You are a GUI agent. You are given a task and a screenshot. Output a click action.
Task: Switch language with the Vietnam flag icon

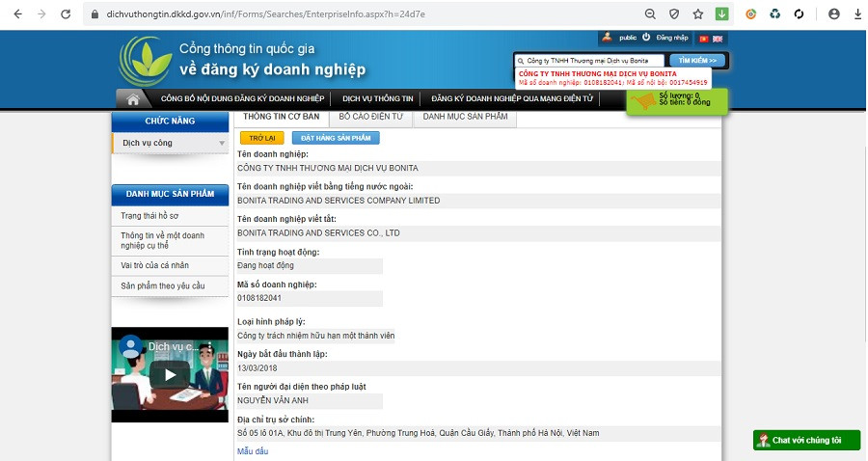704,39
